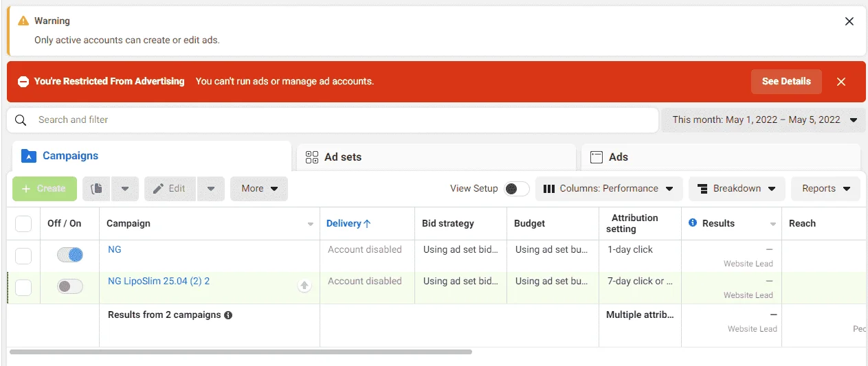This screenshot has height=366, width=868.
Task: Click the Bid strategy column header
Action: pos(448,224)
